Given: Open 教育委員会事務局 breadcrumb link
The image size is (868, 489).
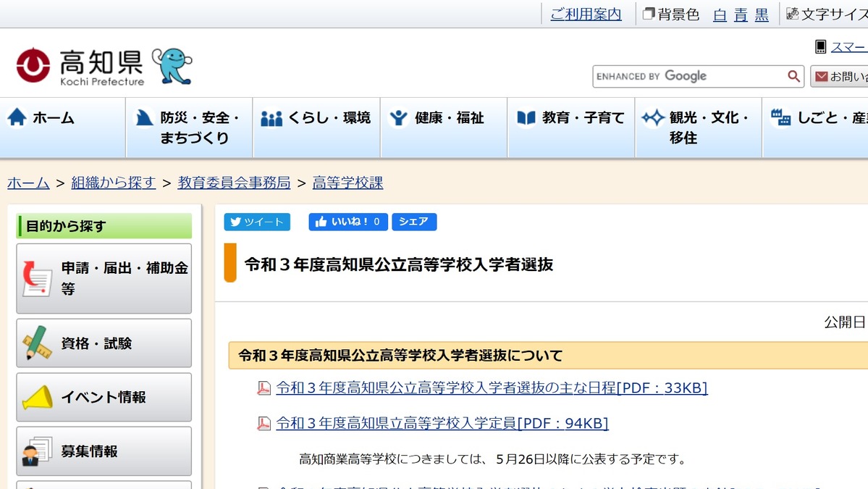Looking at the screenshot, I should pyautogui.click(x=234, y=183).
